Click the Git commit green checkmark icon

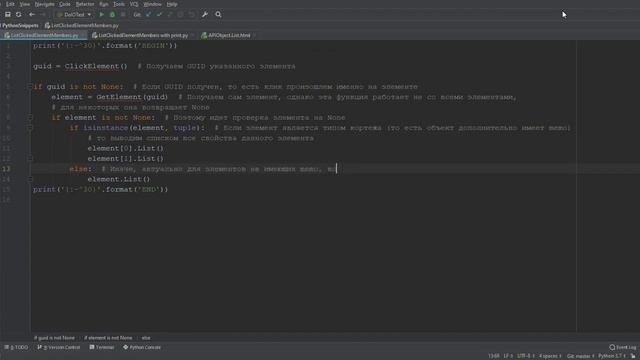[x=159, y=14]
